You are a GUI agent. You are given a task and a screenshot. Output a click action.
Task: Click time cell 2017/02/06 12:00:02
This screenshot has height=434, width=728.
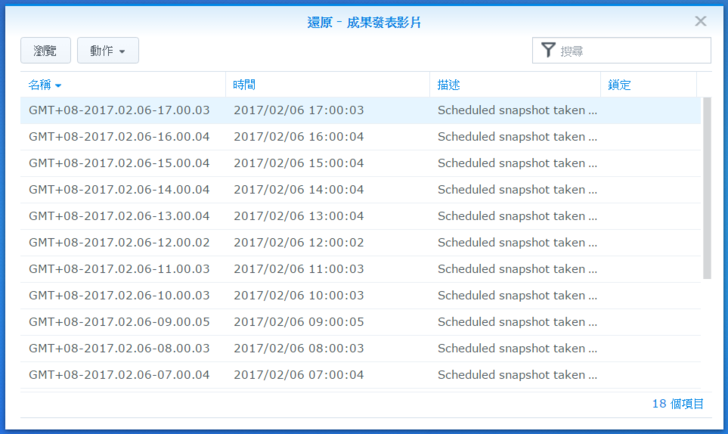tap(299, 243)
